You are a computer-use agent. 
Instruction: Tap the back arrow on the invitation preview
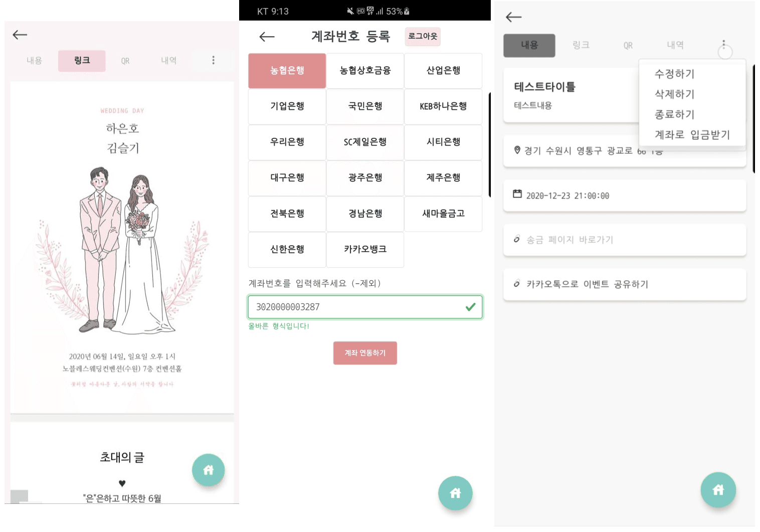click(x=20, y=35)
